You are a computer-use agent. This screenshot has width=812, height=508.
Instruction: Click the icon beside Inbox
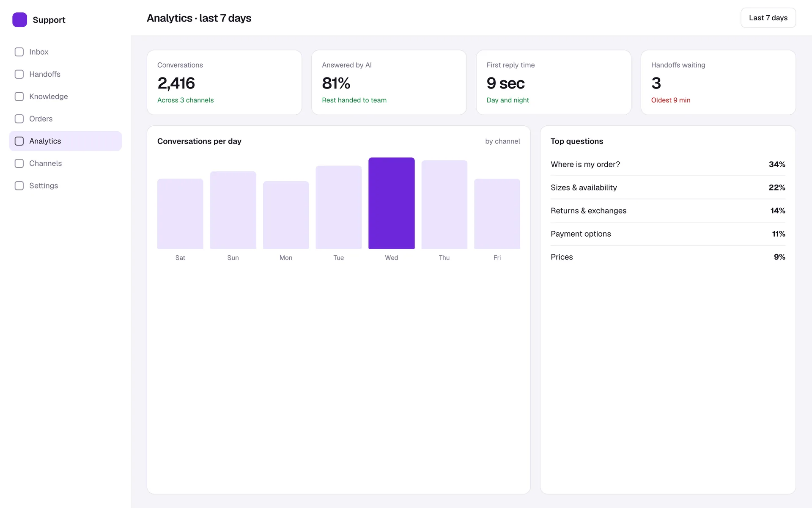point(19,52)
